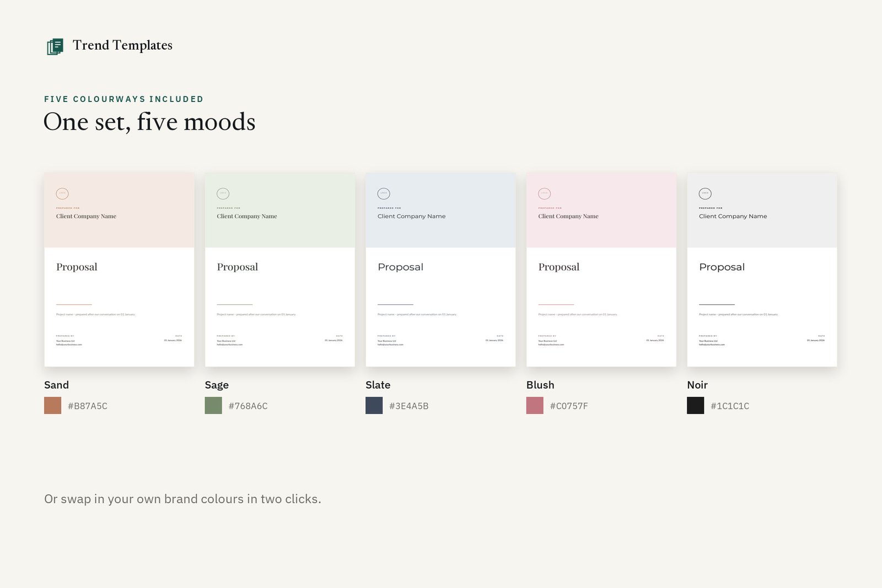Pick the Noir black colour swatch
The image size is (882, 588).
696,406
